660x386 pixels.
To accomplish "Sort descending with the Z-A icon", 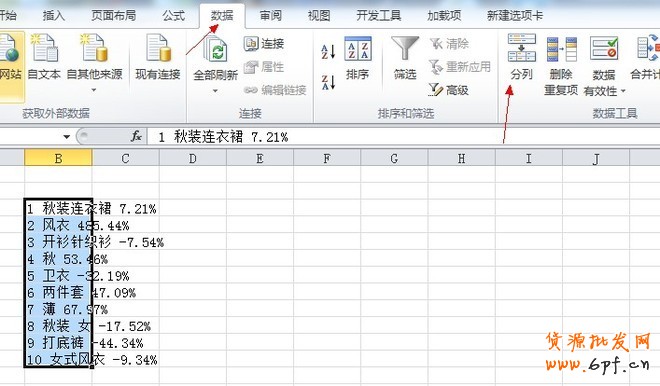I will (328, 82).
